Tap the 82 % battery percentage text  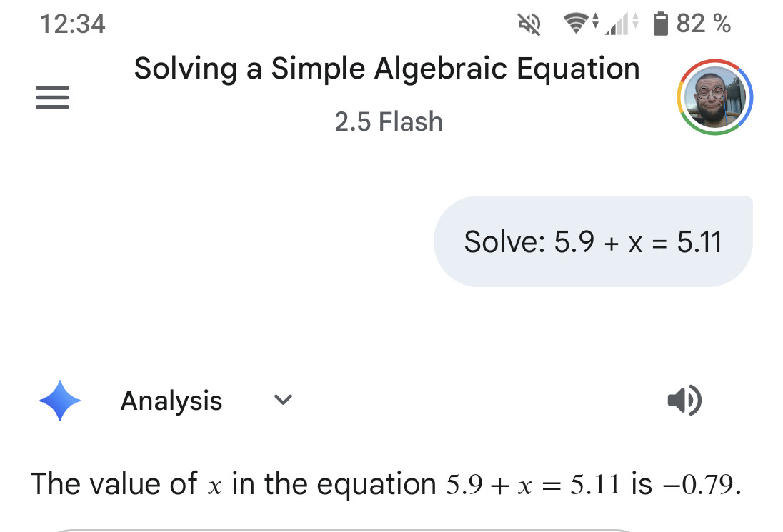coord(703,24)
